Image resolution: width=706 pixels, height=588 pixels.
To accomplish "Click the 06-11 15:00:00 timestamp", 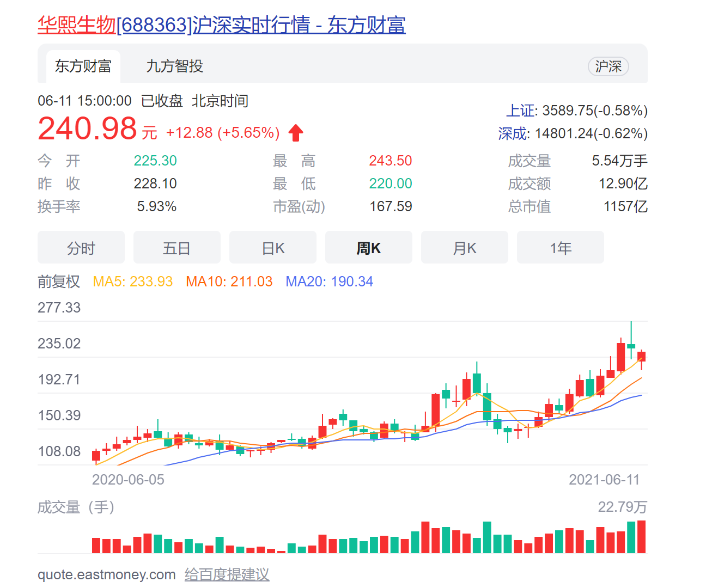I will tap(84, 101).
